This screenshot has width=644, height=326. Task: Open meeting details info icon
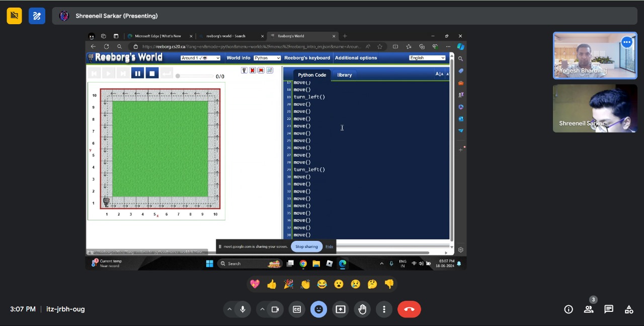[x=569, y=309]
